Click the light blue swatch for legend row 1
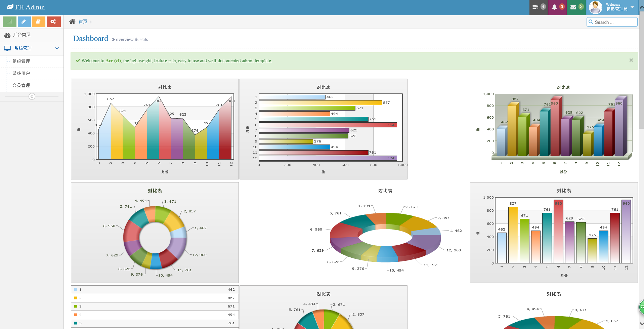This screenshot has height=329, width=644. (76, 289)
